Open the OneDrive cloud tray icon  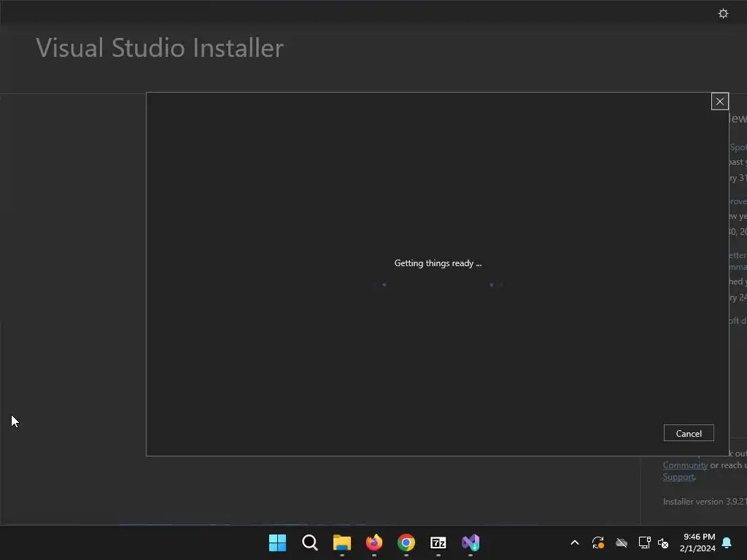pyautogui.click(x=622, y=542)
